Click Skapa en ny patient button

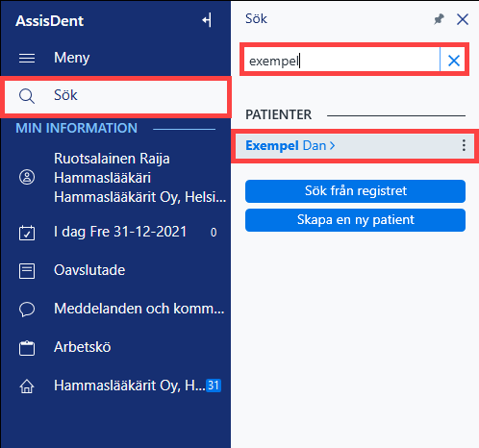[355, 220]
